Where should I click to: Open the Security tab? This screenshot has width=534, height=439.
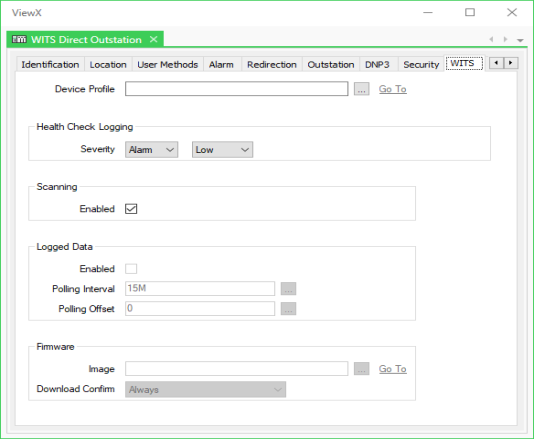[421, 64]
